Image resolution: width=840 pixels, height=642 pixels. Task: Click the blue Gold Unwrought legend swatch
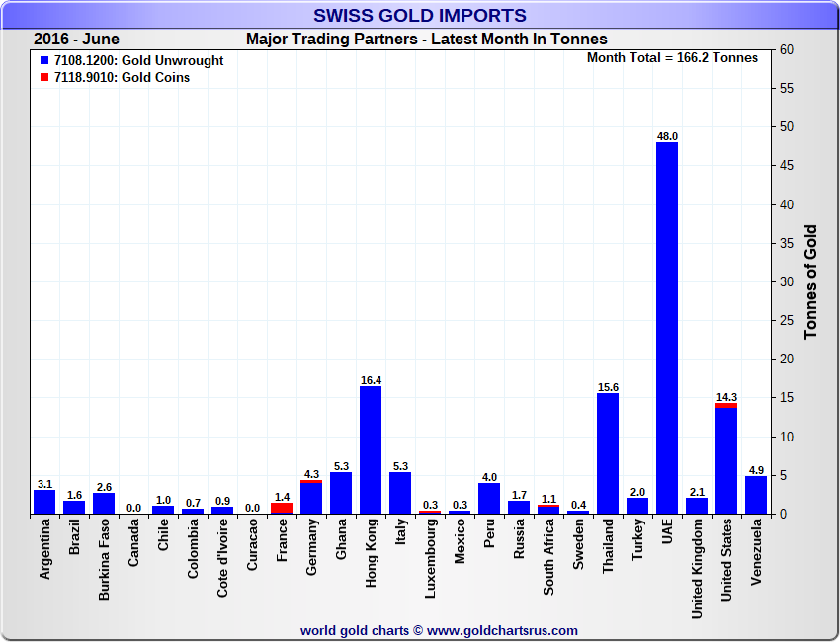[x=44, y=61]
